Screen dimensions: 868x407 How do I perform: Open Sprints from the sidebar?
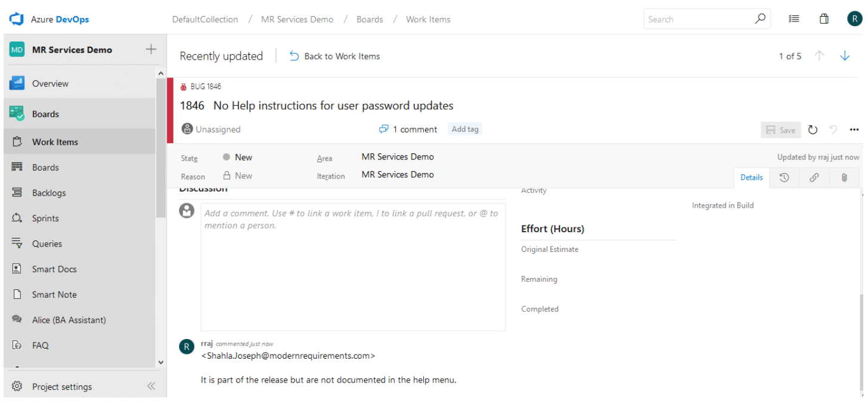[x=47, y=218]
